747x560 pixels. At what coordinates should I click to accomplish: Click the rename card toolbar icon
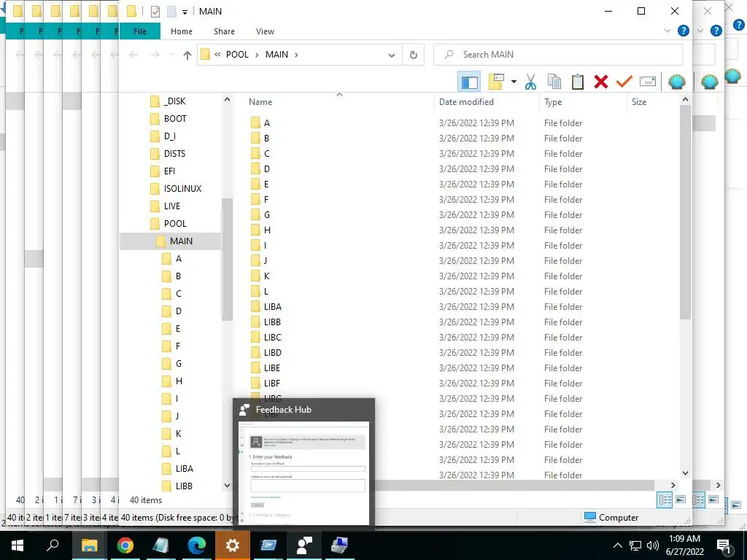coord(648,82)
